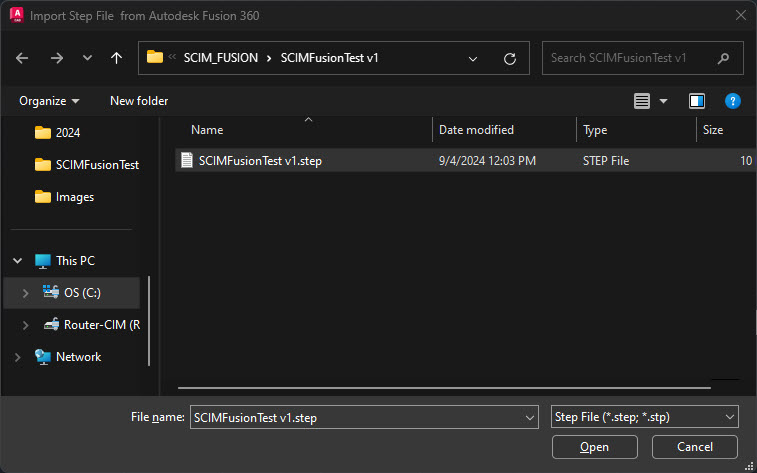
Task: Expand the Router-CIM drive node
Action: tap(25, 325)
